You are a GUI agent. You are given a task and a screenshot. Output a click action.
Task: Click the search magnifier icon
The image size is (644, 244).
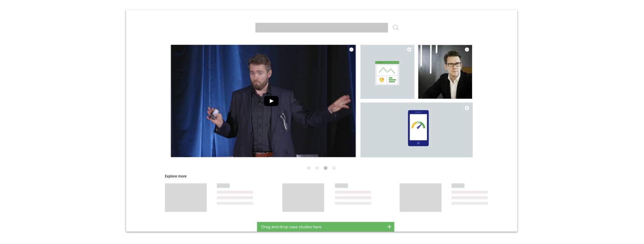(396, 27)
